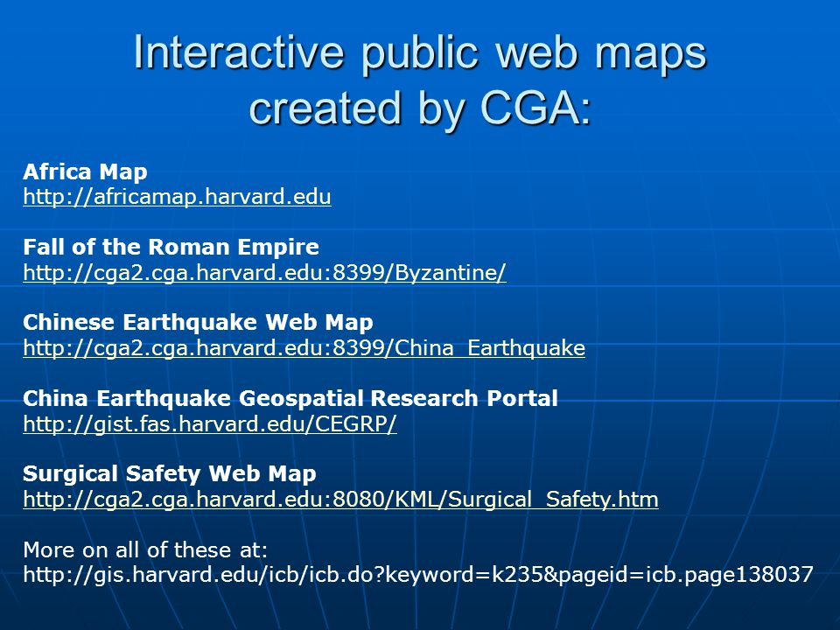Viewport: 840px width, 630px height.
Task: Open the africamap.harvard.edu link
Action: (x=177, y=197)
